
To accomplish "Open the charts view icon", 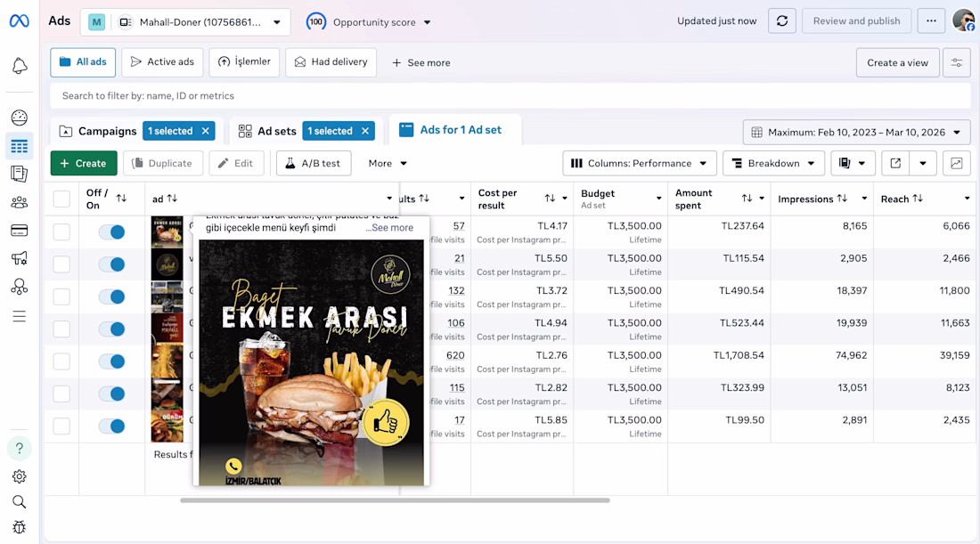I will (x=956, y=164).
